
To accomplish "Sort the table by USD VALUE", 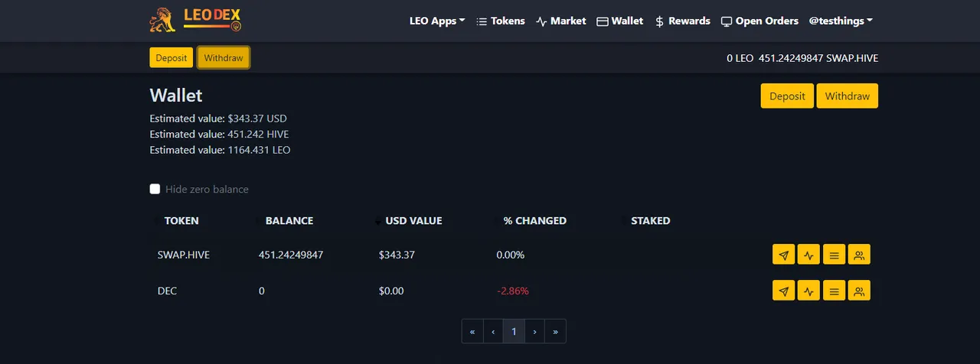I will tap(413, 221).
